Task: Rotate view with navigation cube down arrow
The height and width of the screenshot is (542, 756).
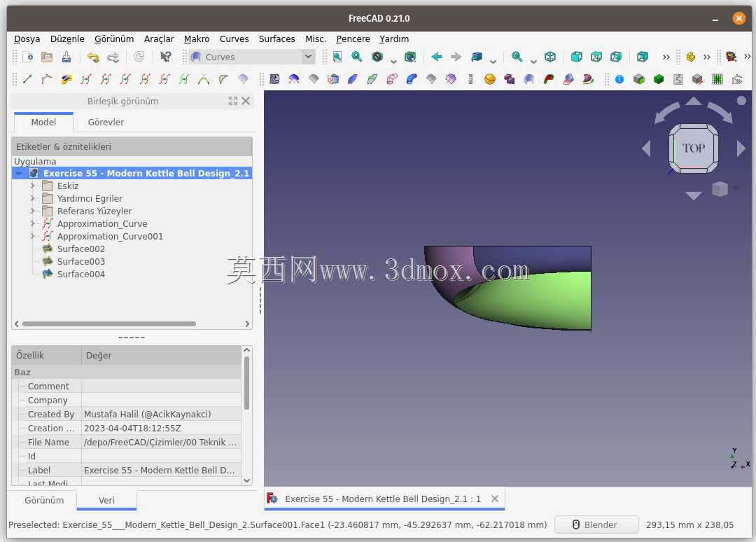Action: click(x=693, y=195)
